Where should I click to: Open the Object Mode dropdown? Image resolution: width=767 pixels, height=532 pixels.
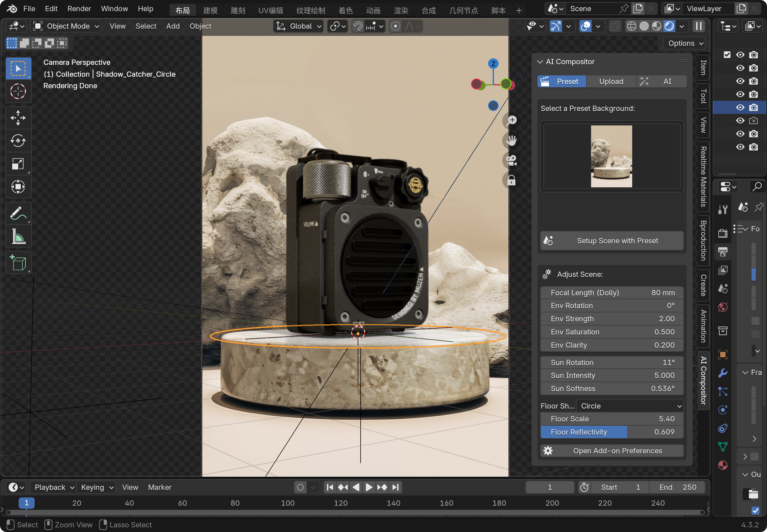[66, 26]
